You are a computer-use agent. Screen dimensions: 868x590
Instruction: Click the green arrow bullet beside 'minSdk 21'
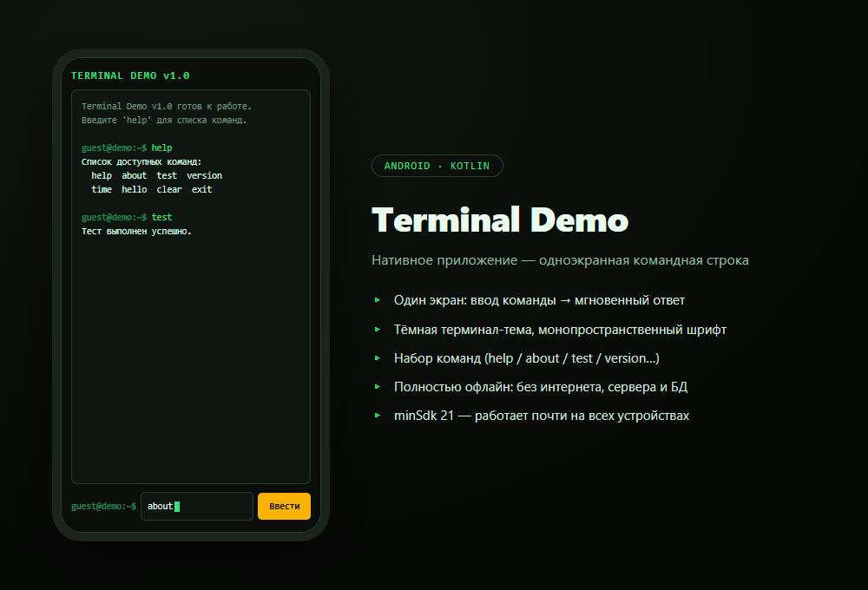click(x=378, y=415)
